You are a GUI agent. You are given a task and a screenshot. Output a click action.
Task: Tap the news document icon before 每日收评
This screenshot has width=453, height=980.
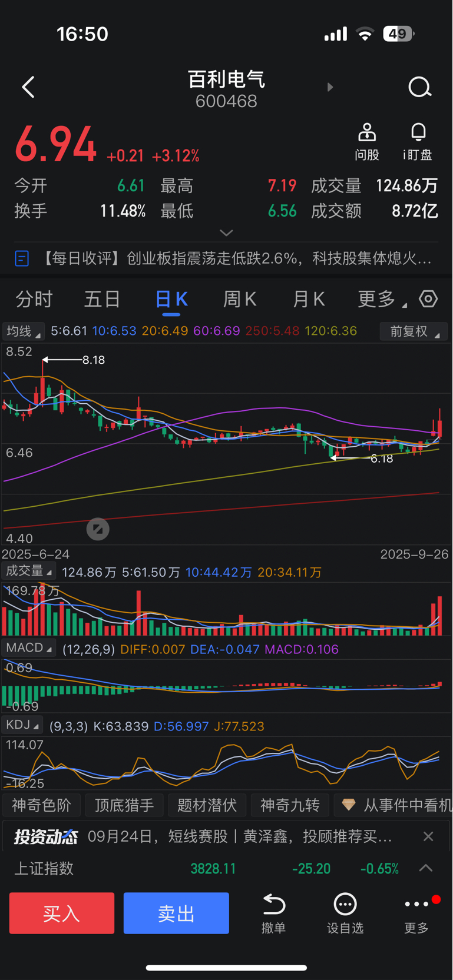(x=22, y=258)
